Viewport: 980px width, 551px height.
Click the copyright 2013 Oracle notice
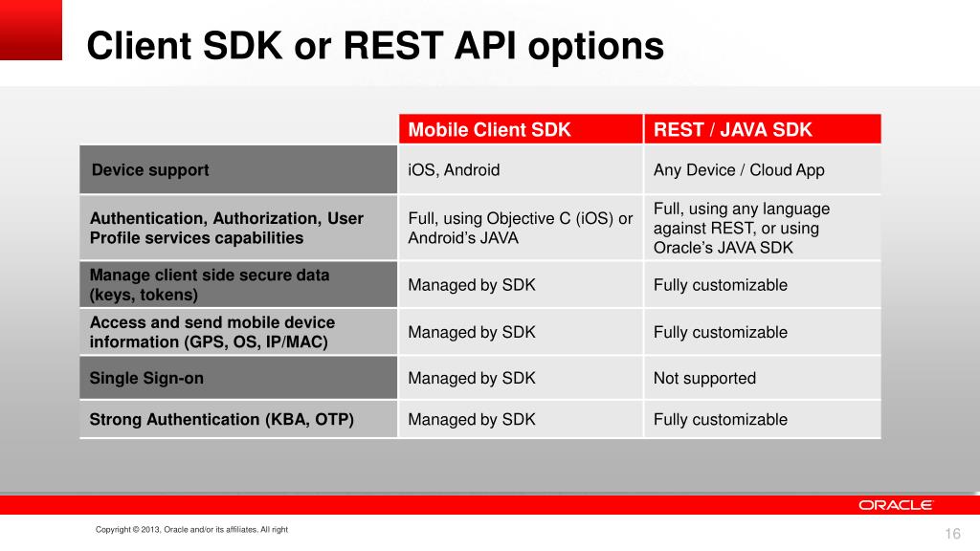tap(191, 529)
